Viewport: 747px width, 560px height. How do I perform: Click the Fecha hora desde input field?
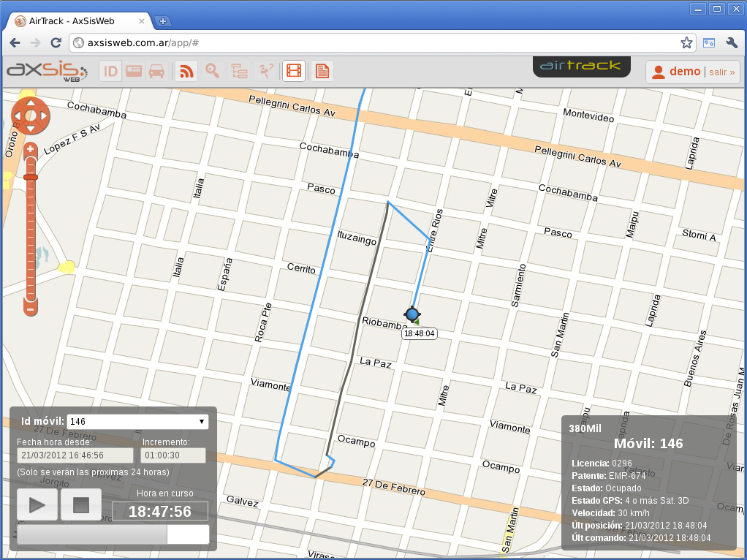[75, 455]
